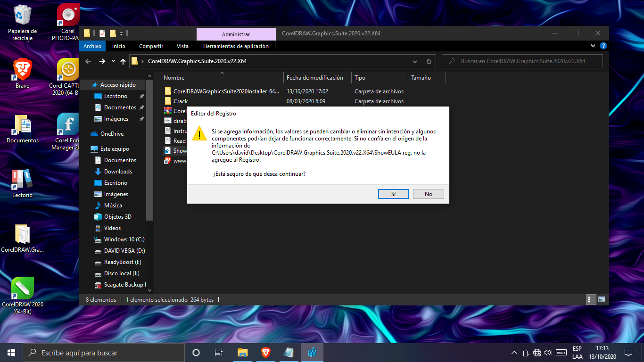Decline the registry warning with No

[428, 194]
